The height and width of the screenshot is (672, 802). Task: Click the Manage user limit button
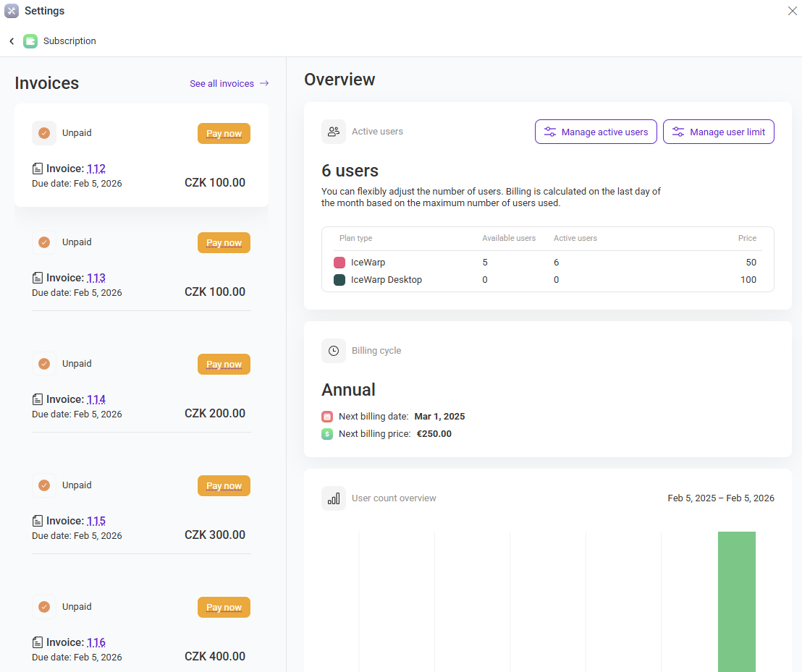(x=718, y=132)
